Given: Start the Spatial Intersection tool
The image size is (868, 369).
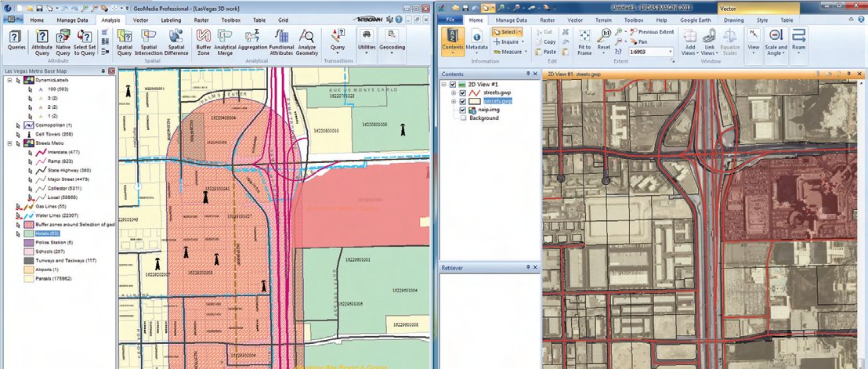Looking at the screenshot, I should pos(148,43).
